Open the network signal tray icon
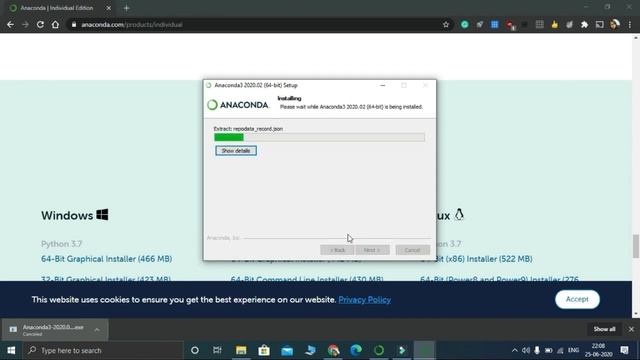640x360 pixels. 560,350
